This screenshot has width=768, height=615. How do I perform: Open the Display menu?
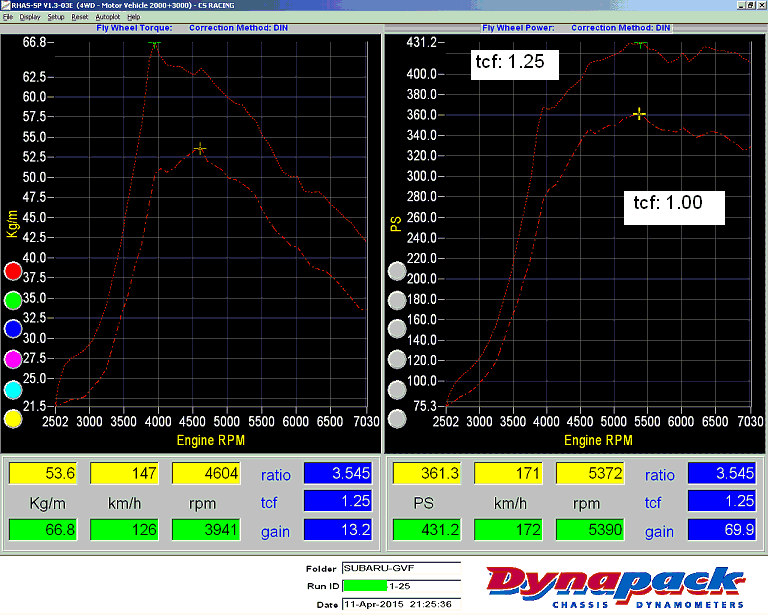point(30,17)
